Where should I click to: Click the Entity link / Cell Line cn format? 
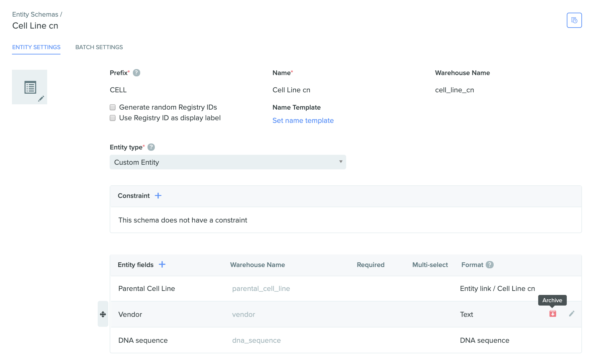[x=497, y=289]
